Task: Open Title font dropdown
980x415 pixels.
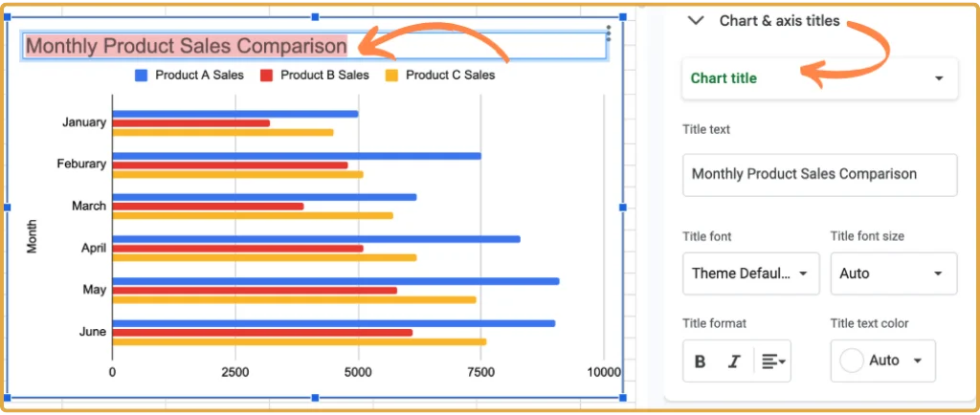Action: point(750,273)
